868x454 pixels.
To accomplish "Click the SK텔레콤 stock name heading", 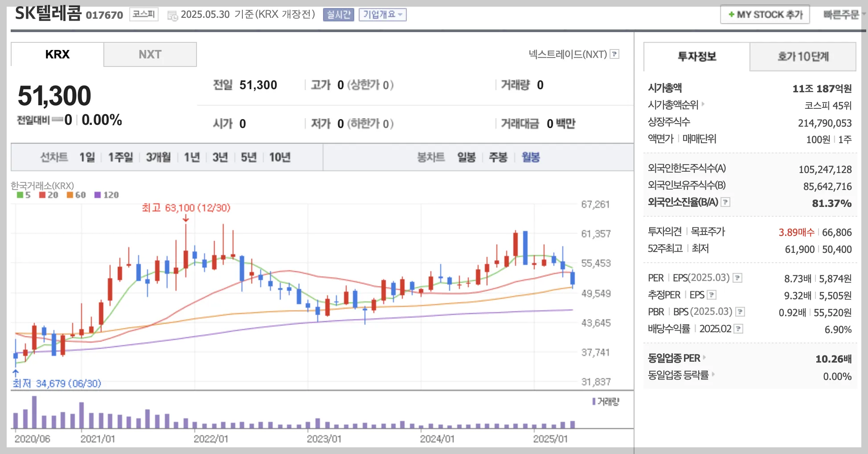I will [48, 13].
